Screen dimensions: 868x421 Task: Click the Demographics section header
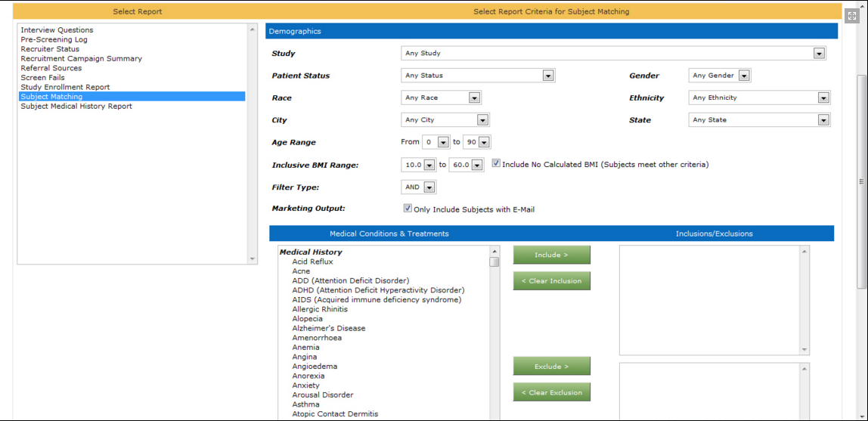(x=551, y=31)
